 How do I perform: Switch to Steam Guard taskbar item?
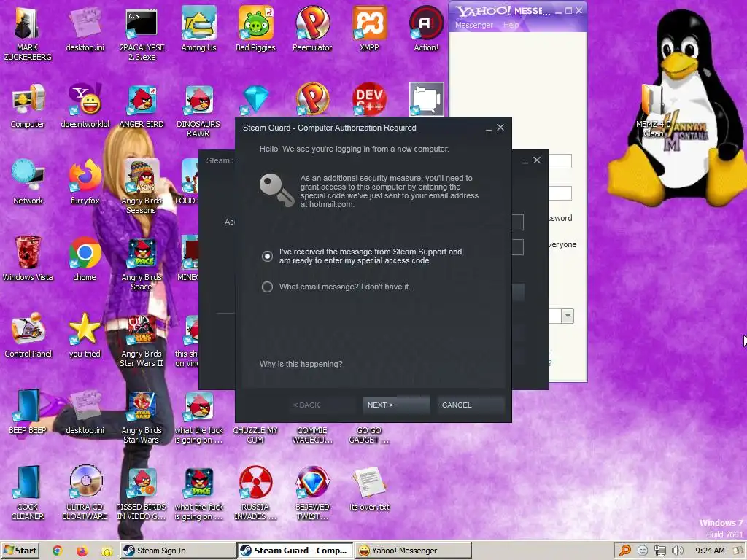[295, 551]
